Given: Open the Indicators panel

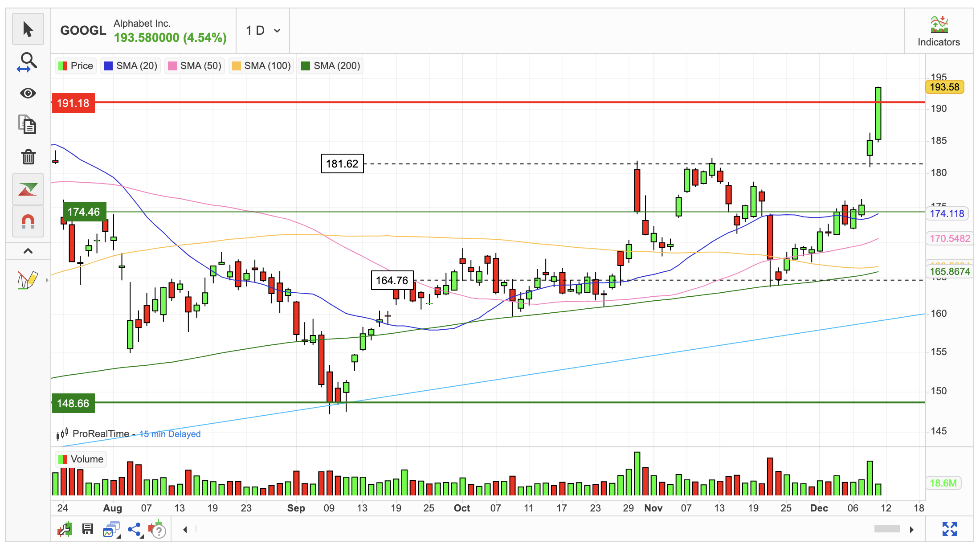Looking at the screenshot, I should [939, 31].
